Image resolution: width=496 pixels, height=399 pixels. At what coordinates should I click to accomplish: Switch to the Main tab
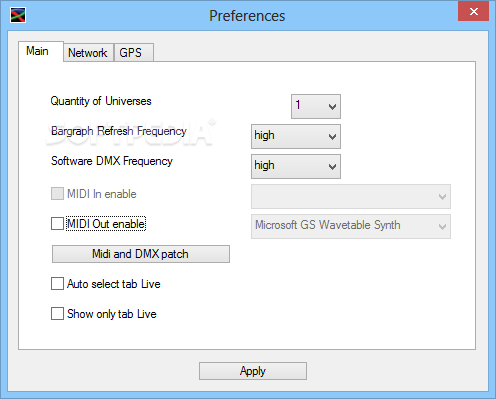[x=41, y=52]
